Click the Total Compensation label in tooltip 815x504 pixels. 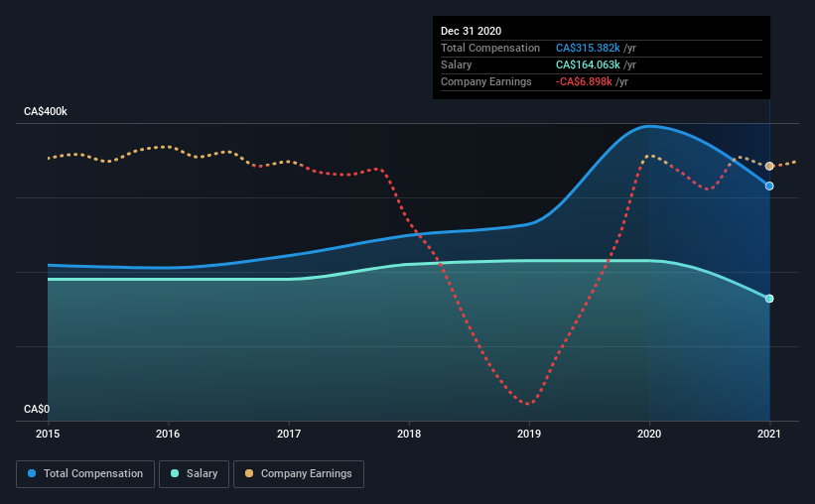[490, 48]
